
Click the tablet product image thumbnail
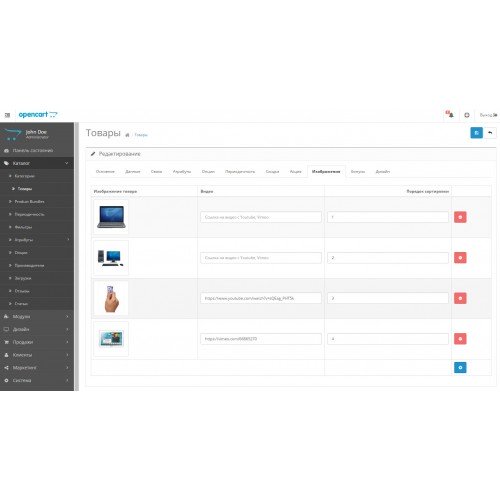tap(111, 339)
